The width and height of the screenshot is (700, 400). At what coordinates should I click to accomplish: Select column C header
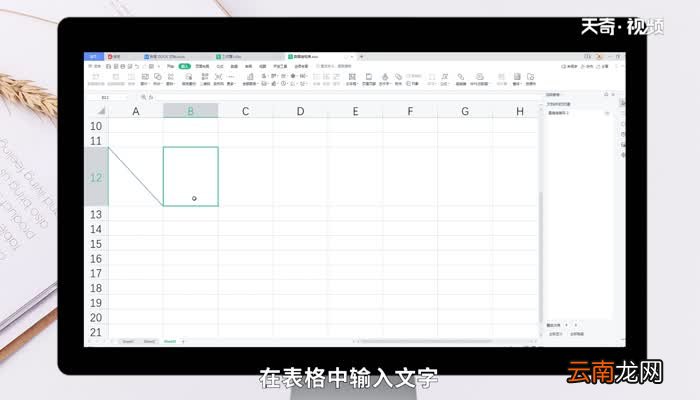point(246,111)
